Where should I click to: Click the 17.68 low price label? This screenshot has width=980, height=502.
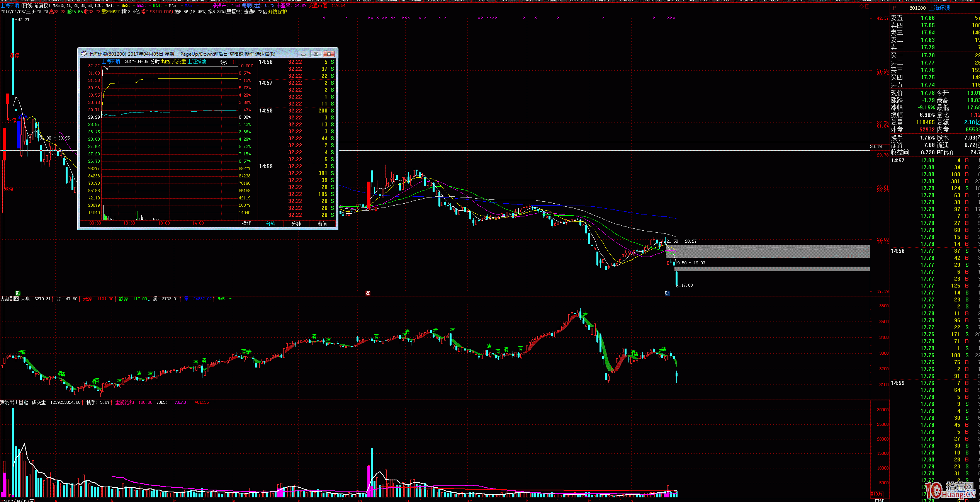pos(687,285)
